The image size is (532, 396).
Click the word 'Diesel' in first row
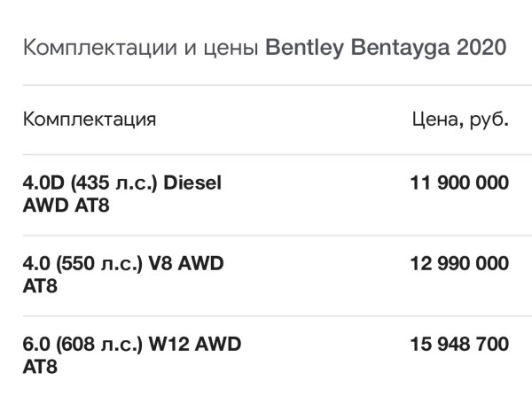tap(192, 182)
